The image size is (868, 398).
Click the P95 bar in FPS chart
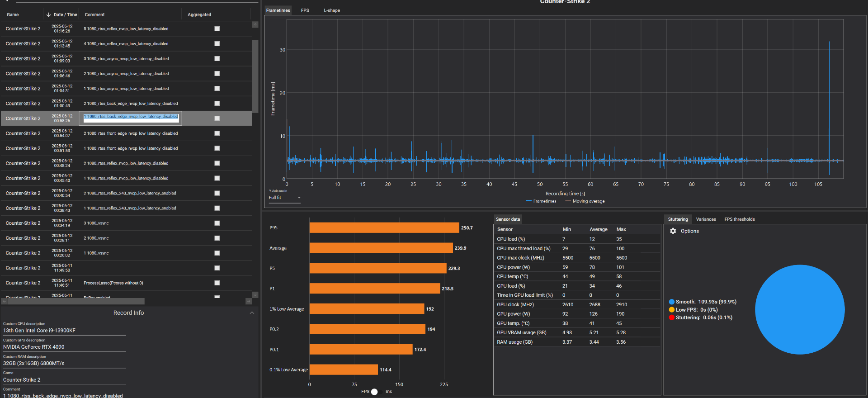[x=384, y=228]
